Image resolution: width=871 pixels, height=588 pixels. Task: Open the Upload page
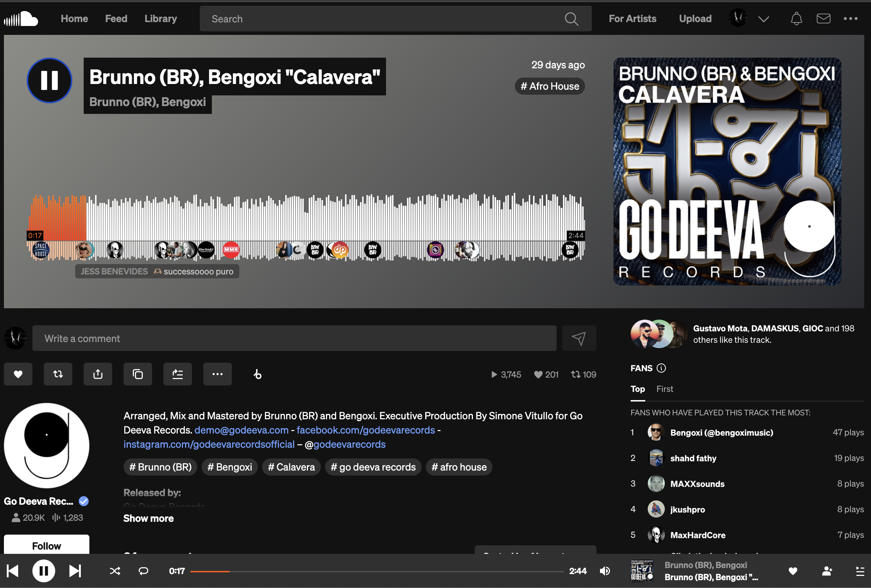695,19
